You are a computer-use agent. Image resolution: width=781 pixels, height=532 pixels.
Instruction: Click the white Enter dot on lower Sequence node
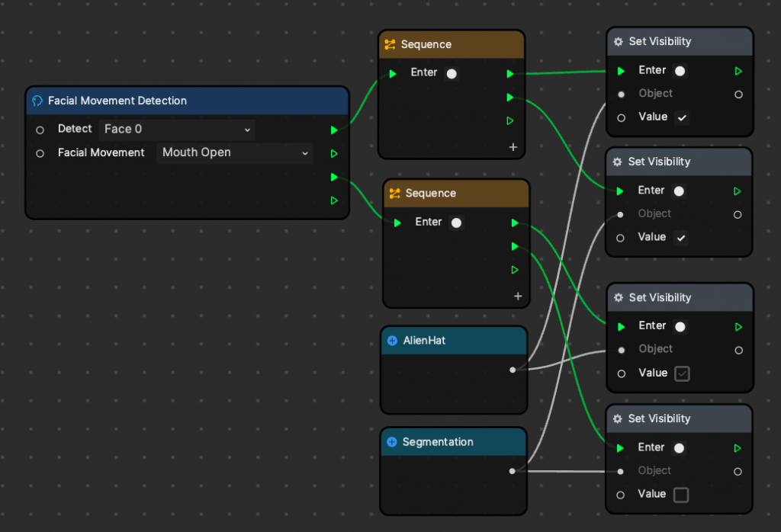coord(456,223)
